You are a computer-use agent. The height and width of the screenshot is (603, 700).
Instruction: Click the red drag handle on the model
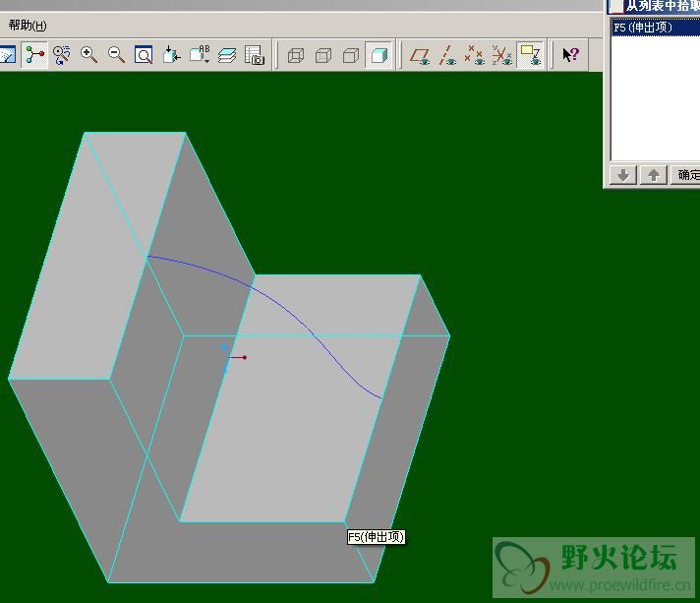245,357
